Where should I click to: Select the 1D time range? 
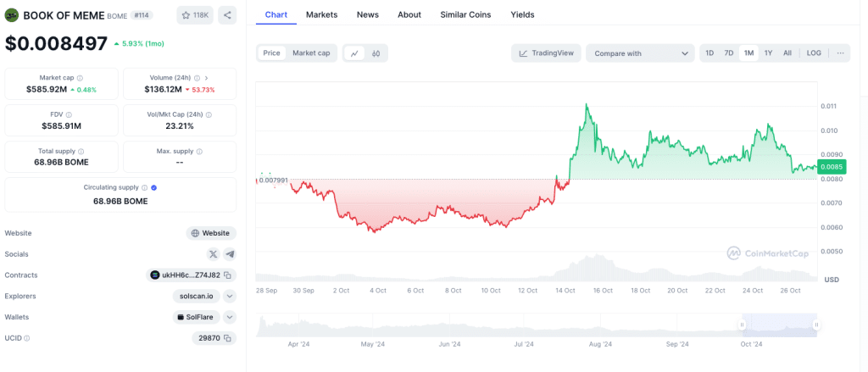(709, 53)
